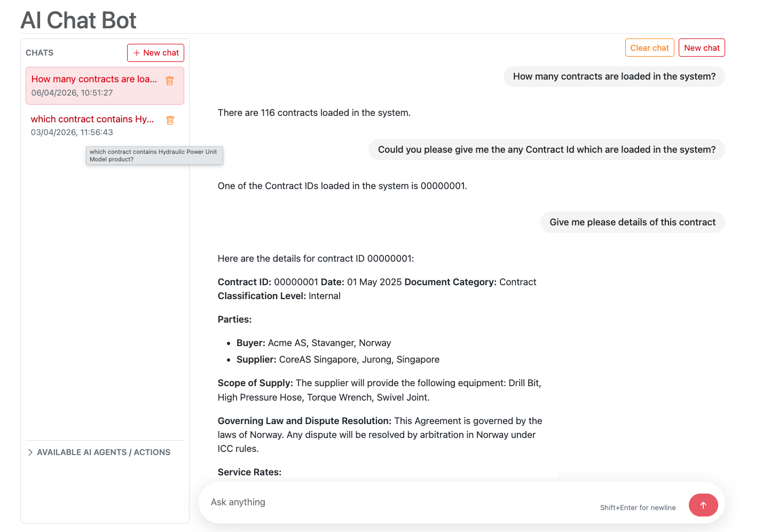778x532 pixels.
Task: Open the "How many contracts are loa..." conversation
Action: coord(94,79)
